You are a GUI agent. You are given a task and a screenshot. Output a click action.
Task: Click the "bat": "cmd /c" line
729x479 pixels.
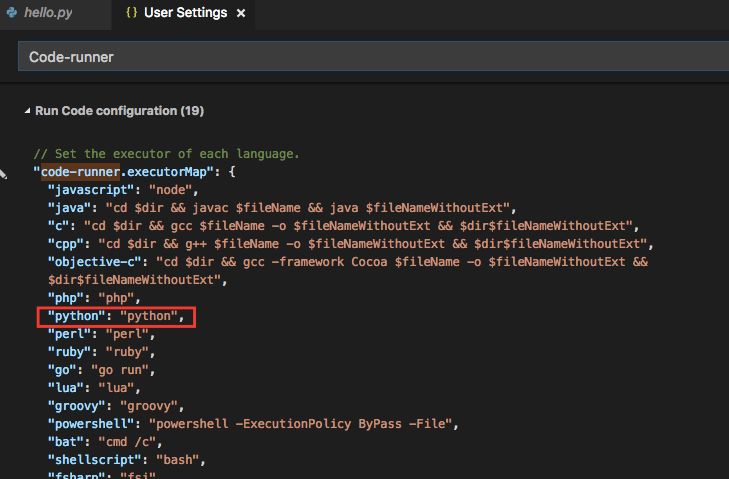tap(105, 442)
